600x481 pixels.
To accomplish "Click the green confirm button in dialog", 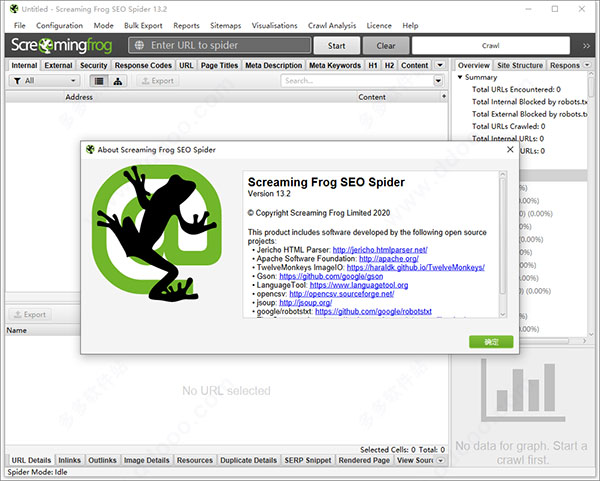I will [x=491, y=342].
